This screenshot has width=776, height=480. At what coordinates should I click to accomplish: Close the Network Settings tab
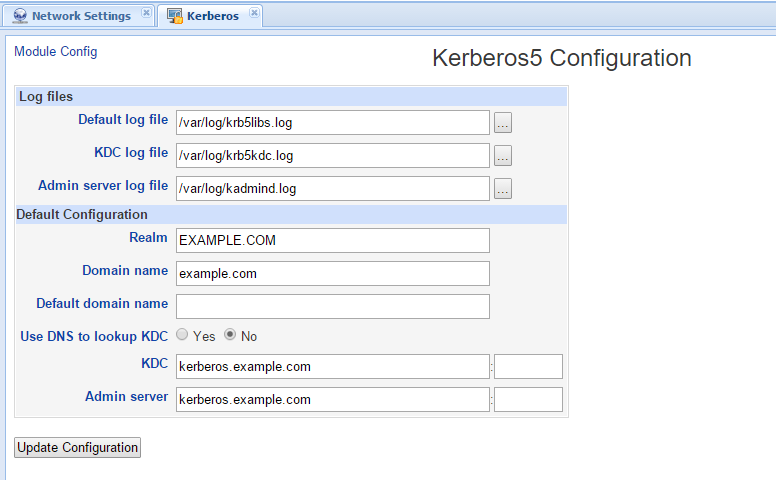tap(146, 13)
